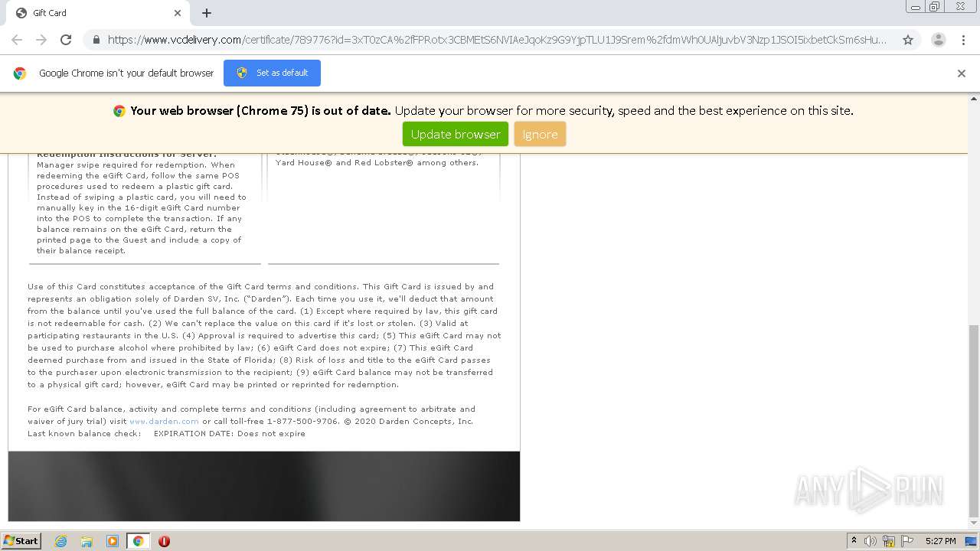Click the lock icon in address bar
Screen dimensions: 980x551
[96, 40]
